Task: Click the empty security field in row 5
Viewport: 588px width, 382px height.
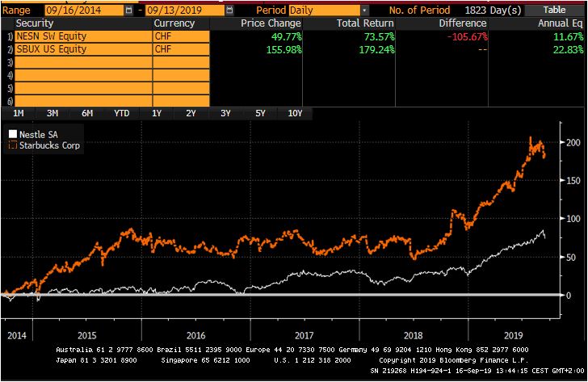Action: (x=83, y=88)
